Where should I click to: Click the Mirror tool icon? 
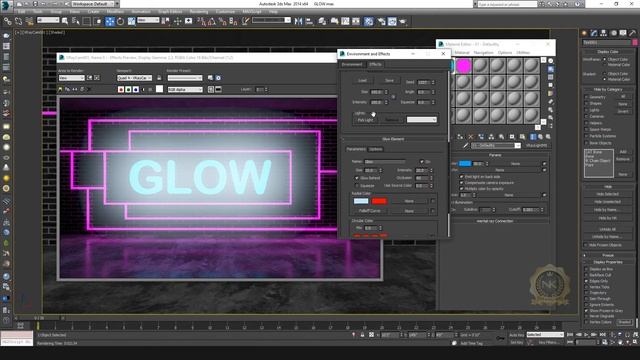pyautogui.click(x=298, y=21)
